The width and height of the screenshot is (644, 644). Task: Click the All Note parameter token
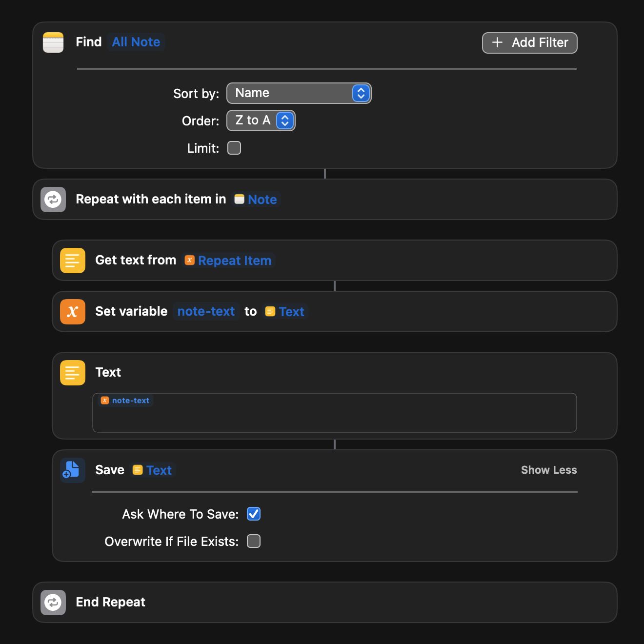(x=136, y=42)
